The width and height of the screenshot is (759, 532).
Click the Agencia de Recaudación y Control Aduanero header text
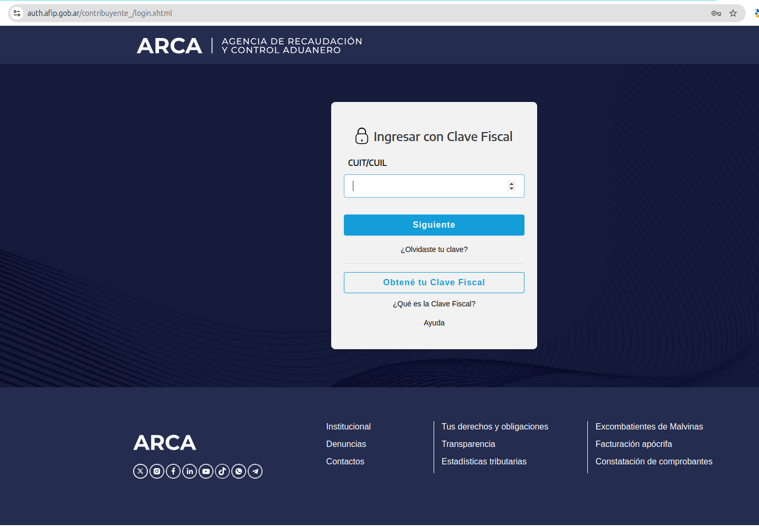(292, 45)
